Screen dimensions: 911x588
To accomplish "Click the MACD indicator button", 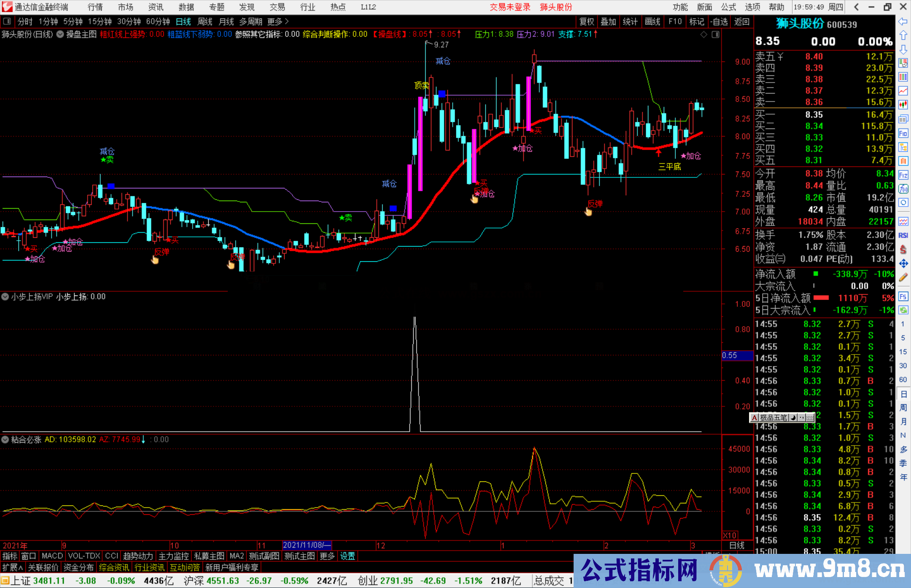I will coord(52,556).
